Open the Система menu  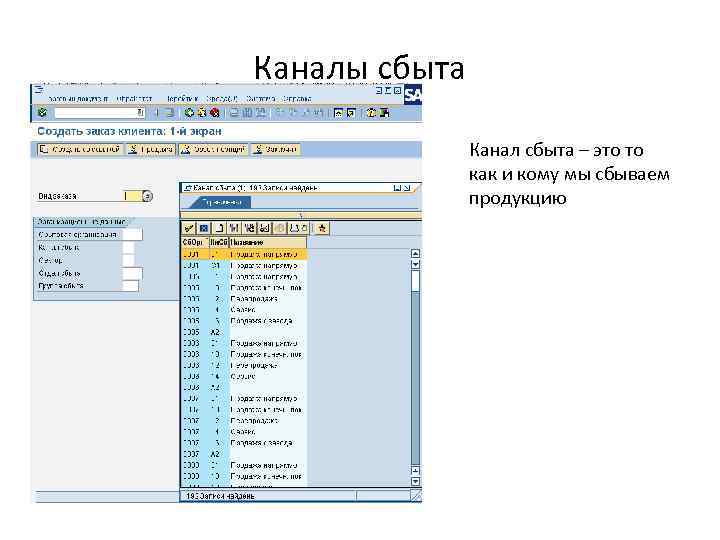[260, 99]
